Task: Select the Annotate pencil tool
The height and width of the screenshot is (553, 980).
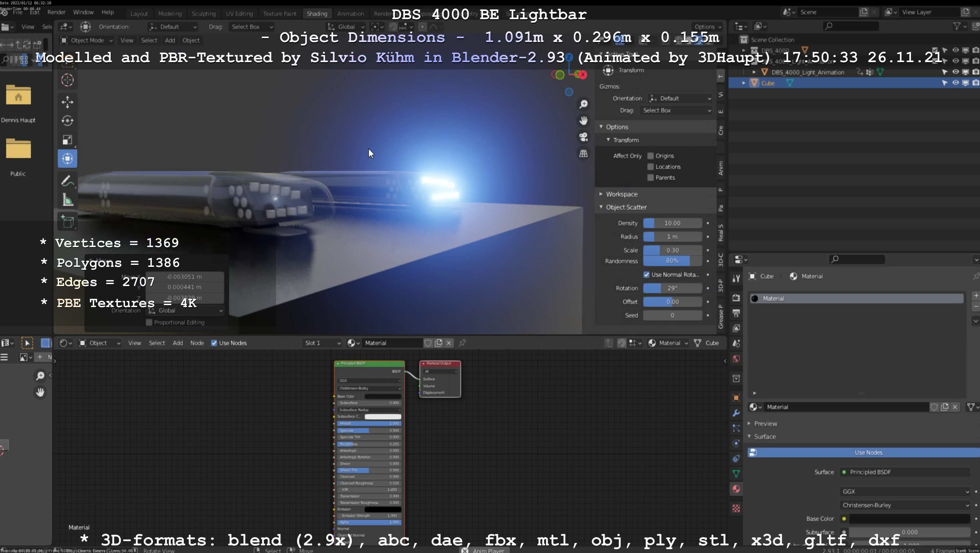Action: pyautogui.click(x=67, y=181)
